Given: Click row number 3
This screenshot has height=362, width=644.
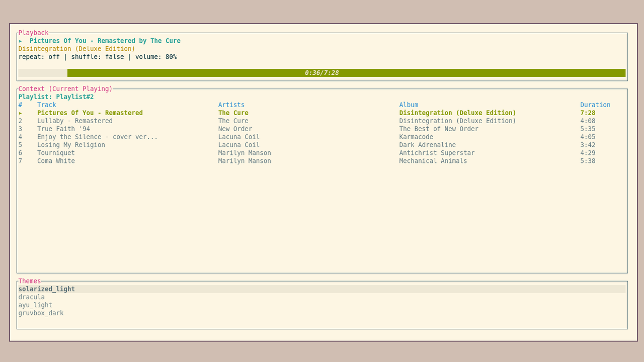Looking at the screenshot, I should pos(21,129).
